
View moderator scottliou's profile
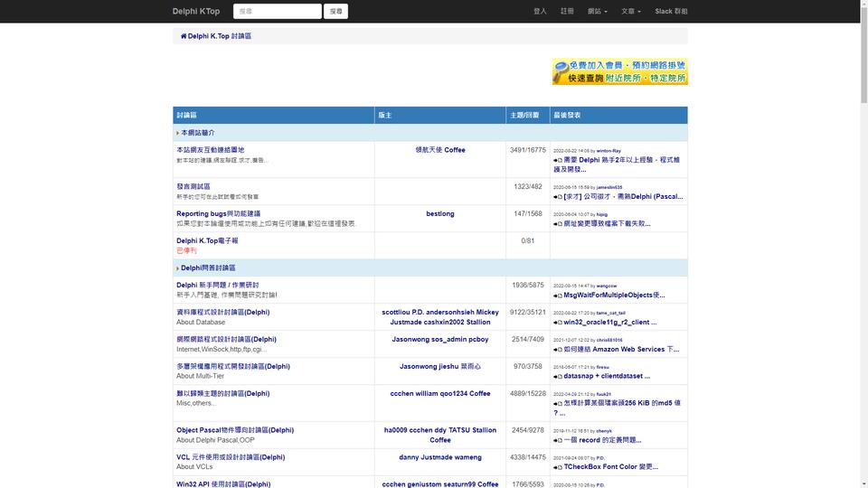[396, 312]
